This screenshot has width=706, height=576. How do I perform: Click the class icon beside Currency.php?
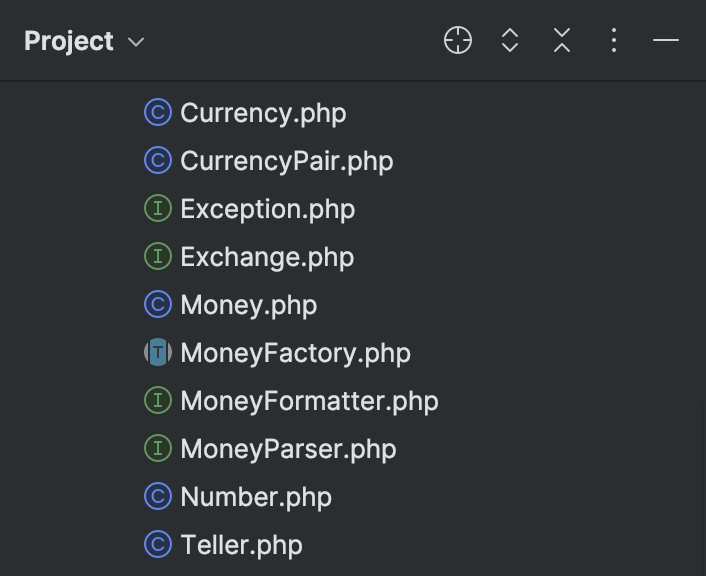(157, 113)
